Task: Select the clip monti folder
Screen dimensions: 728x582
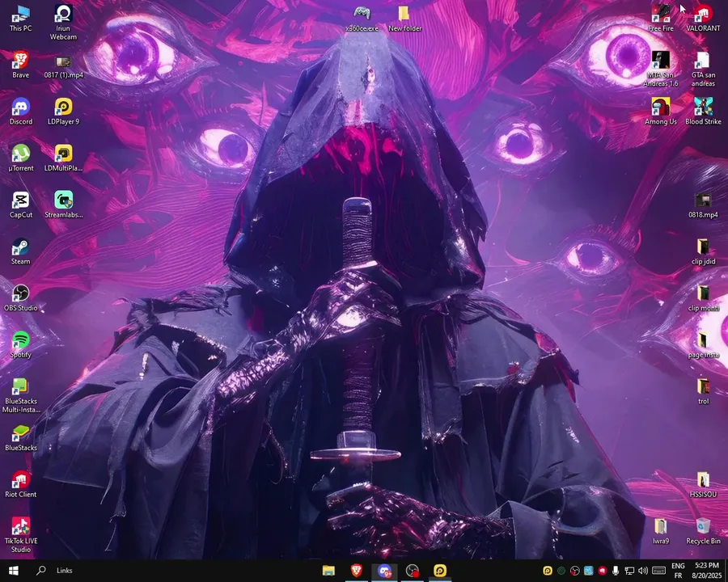Action: [704, 298]
